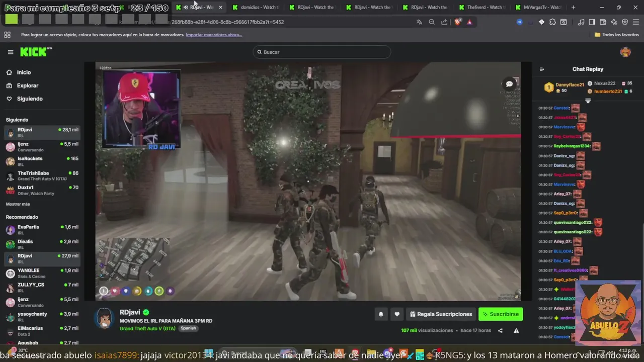
Task: Open the browser translate page icon
Action: pyautogui.click(x=419, y=22)
